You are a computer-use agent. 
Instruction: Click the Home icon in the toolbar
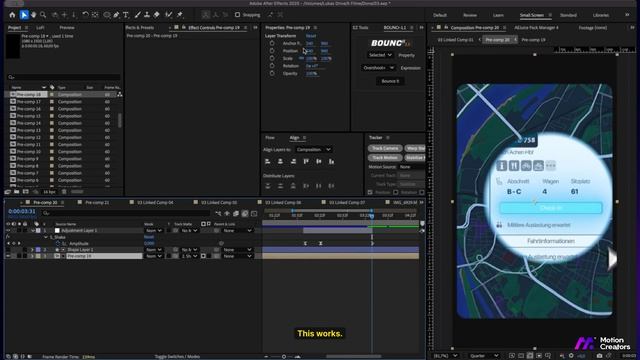[12, 15]
